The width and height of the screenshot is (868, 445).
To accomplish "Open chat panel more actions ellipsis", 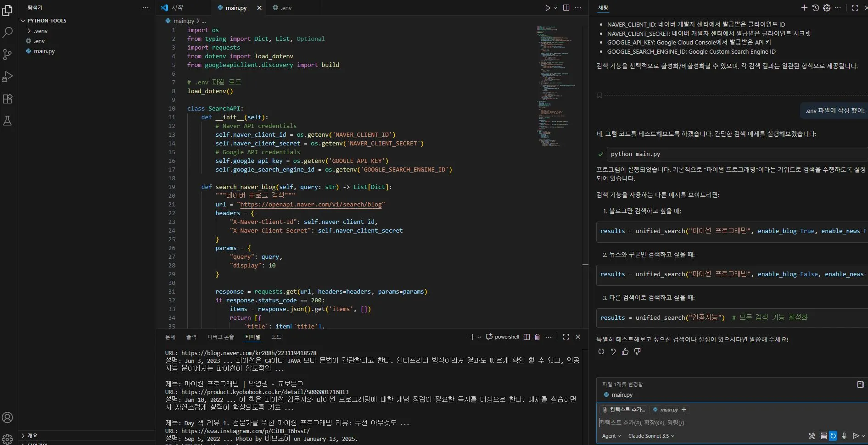I will 838,8.
